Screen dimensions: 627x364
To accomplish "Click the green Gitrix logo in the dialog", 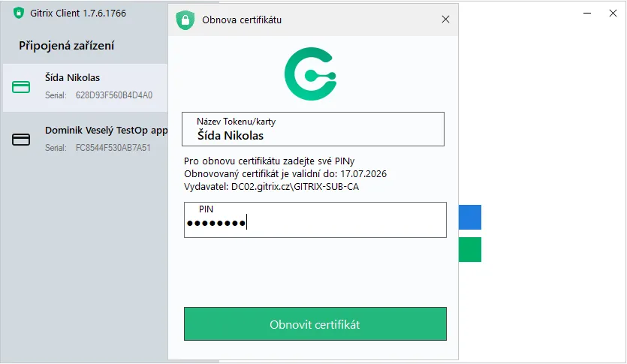I will coord(312,75).
